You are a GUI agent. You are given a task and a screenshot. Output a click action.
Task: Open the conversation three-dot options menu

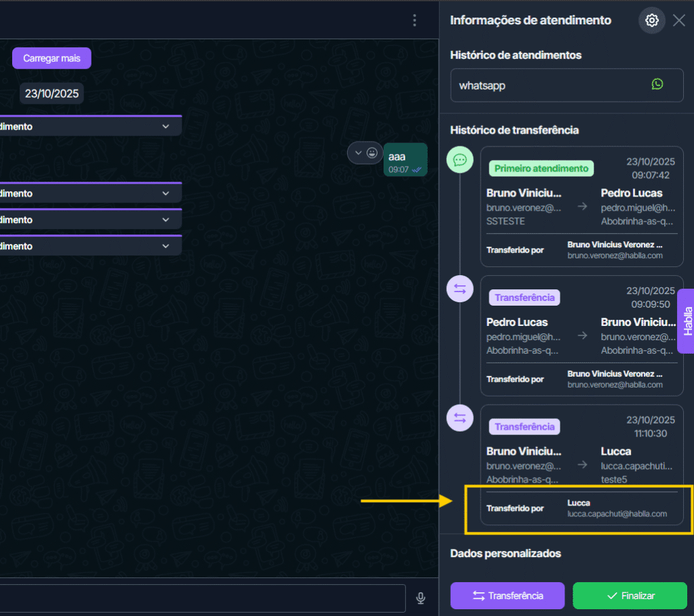[415, 20]
